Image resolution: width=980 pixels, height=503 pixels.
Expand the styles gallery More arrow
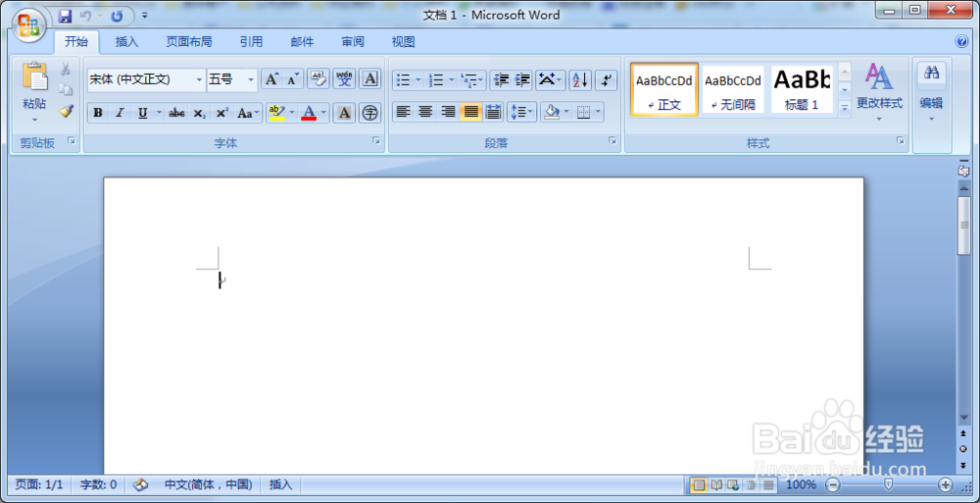(845, 108)
